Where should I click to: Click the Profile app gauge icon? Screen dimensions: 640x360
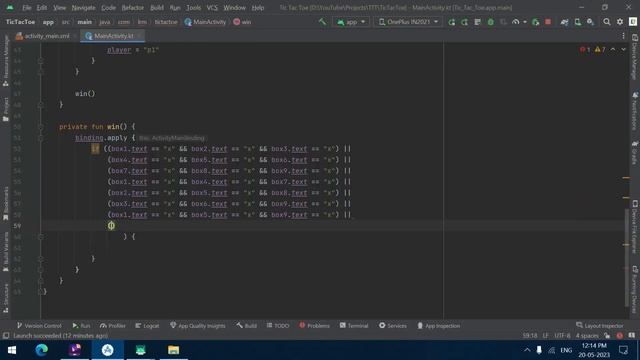516,22
